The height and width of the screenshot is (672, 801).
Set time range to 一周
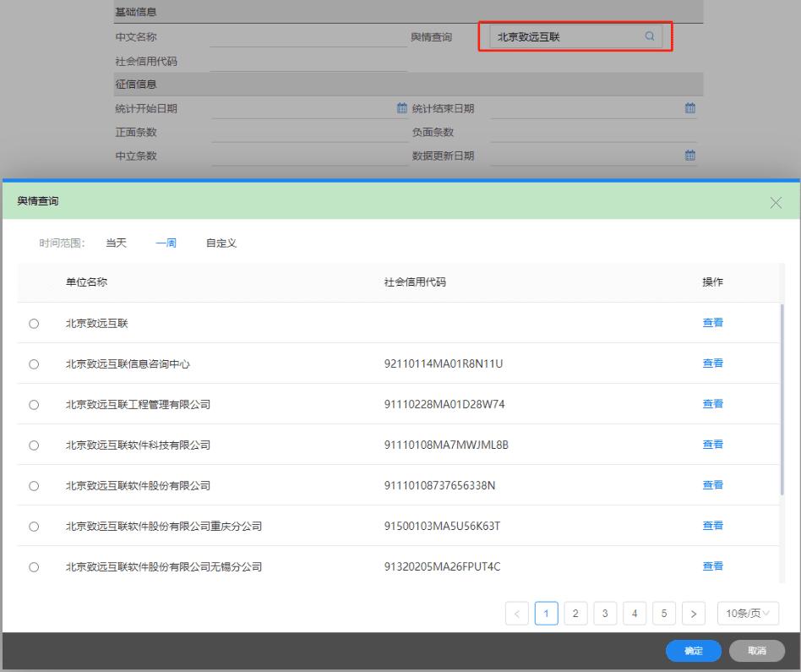pyautogui.click(x=166, y=243)
